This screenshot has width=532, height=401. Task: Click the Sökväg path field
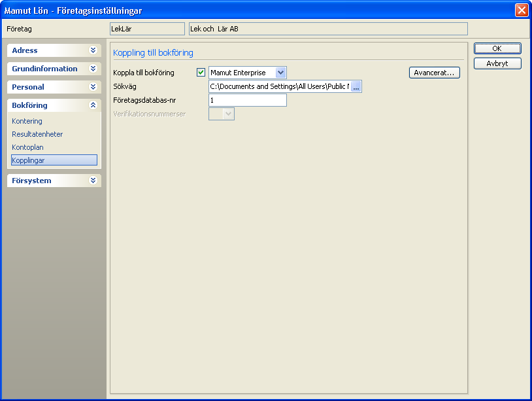280,86
